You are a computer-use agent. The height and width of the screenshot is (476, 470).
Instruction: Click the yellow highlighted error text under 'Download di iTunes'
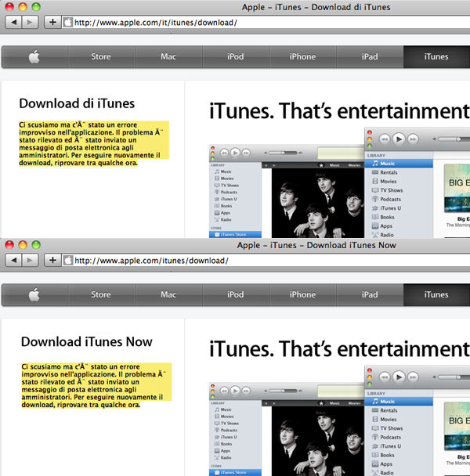click(92, 143)
